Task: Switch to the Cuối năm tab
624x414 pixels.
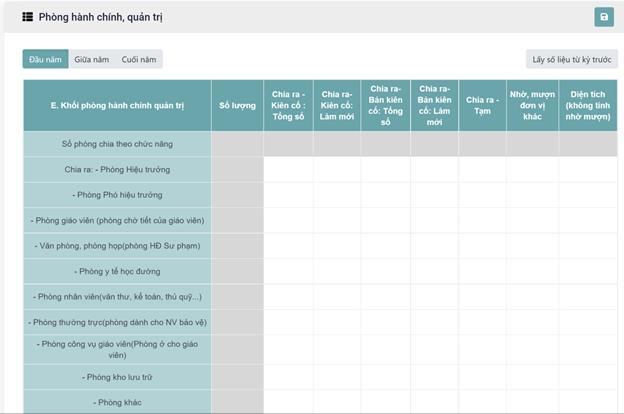Action: click(x=138, y=60)
